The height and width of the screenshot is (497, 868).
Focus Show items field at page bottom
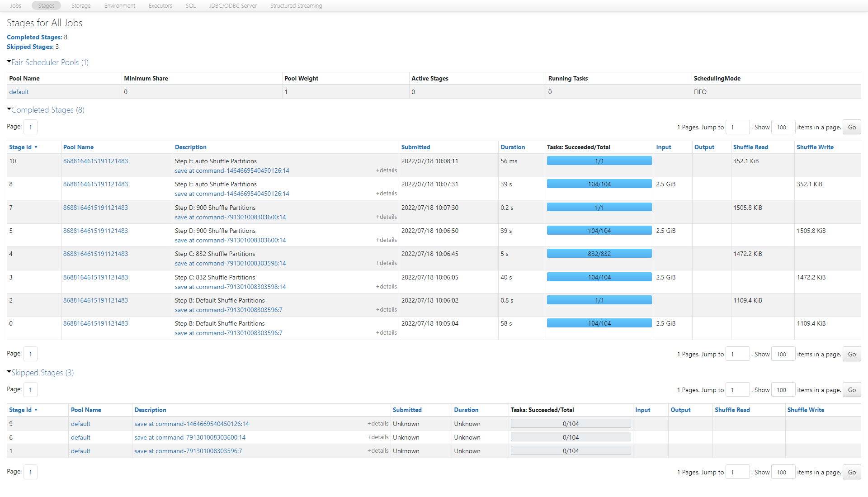click(783, 472)
